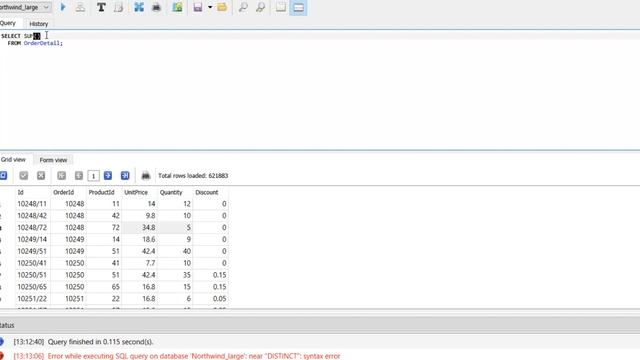Sort by the OrderId column header
The height and width of the screenshot is (360, 640).
(x=68, y=192)
